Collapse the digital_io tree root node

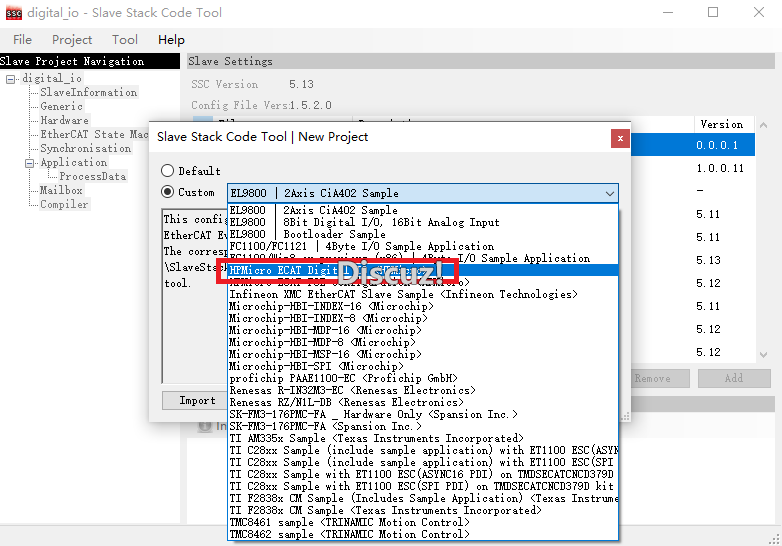pyautogui.click(x=10, y=78)
